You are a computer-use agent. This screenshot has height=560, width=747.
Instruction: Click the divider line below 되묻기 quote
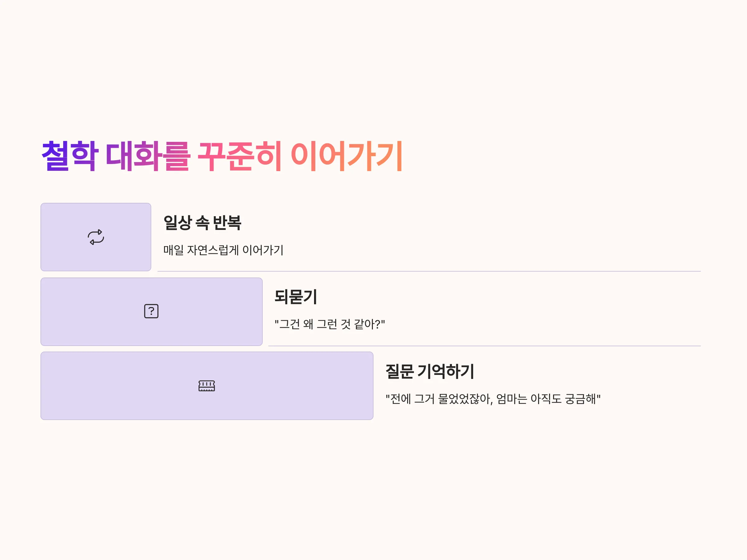(x=484, y=346)
